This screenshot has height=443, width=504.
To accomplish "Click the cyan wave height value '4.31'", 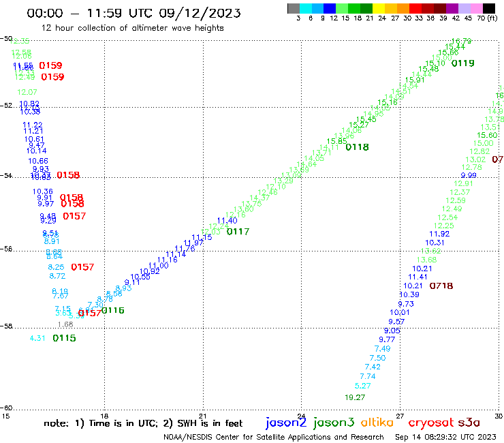I will tap(37, 338).
